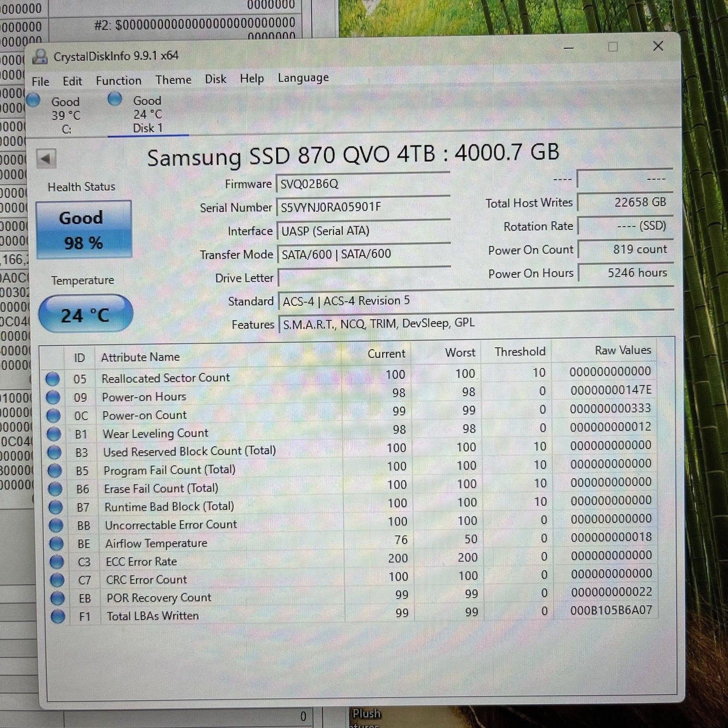This screenshot has width=728, height=728.
Task: Select the Wear Leveling Count attribute name
Action: (x=155, y=433)
